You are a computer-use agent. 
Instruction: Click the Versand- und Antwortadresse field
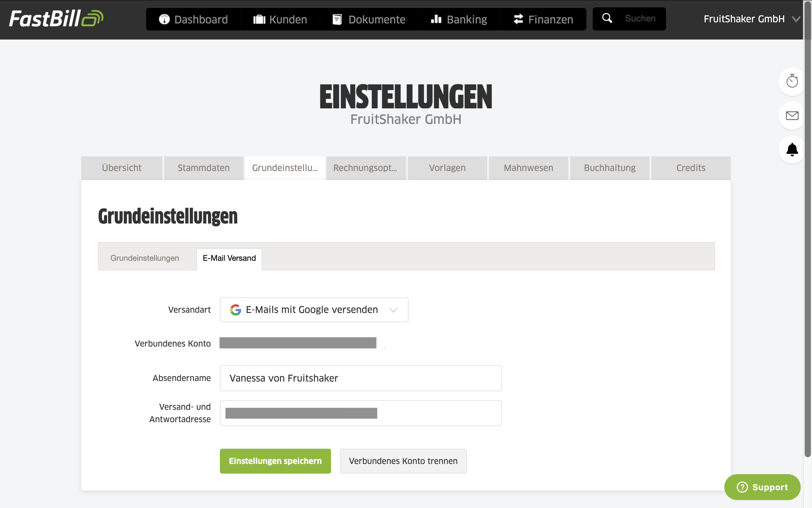pos(361,413)
